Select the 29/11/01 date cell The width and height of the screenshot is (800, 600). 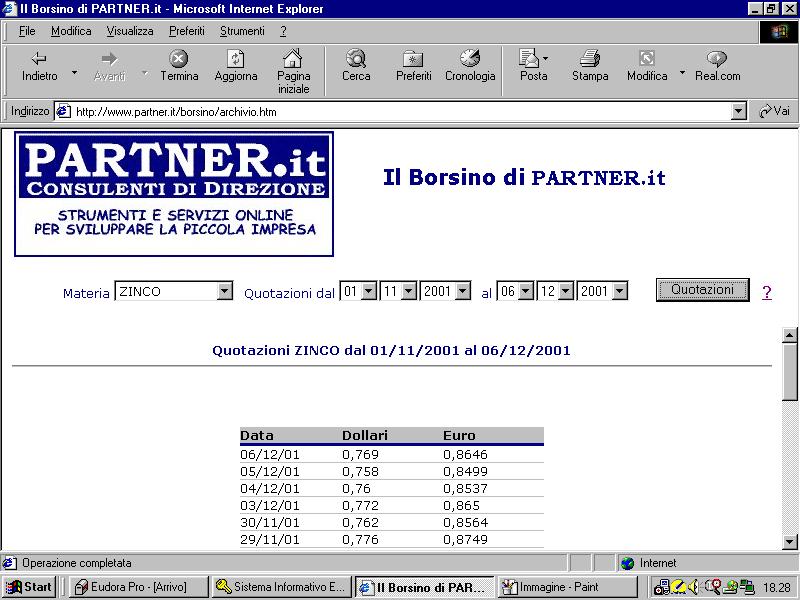pos(270,539)
